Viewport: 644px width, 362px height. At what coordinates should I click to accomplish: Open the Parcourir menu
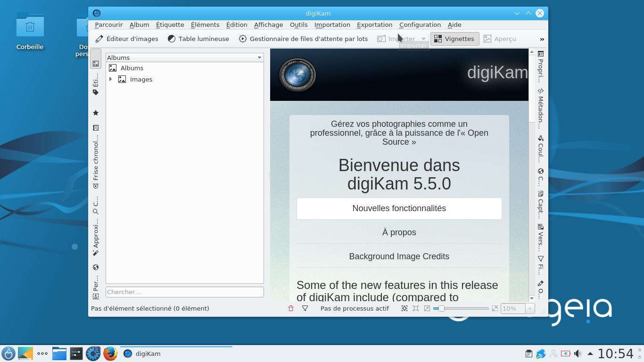tap(108, 25)
